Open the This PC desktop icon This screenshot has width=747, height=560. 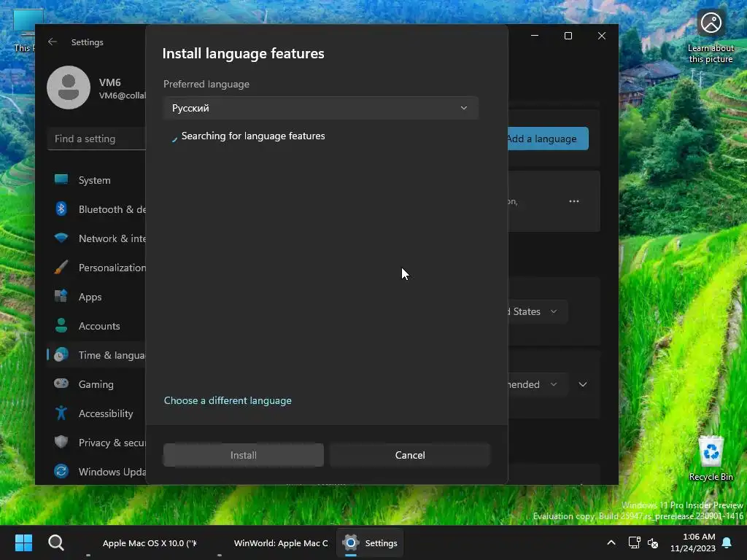[24, 31]
